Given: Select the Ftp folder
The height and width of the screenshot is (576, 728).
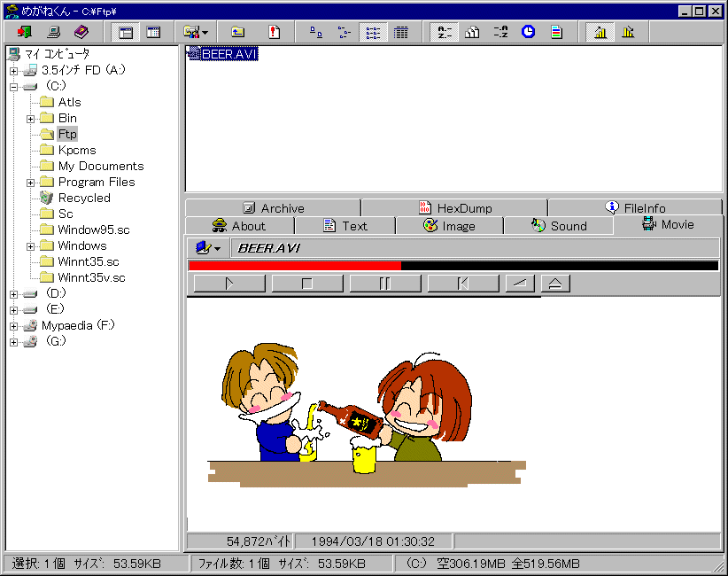Looking at the screenshot, I should 58,134.
